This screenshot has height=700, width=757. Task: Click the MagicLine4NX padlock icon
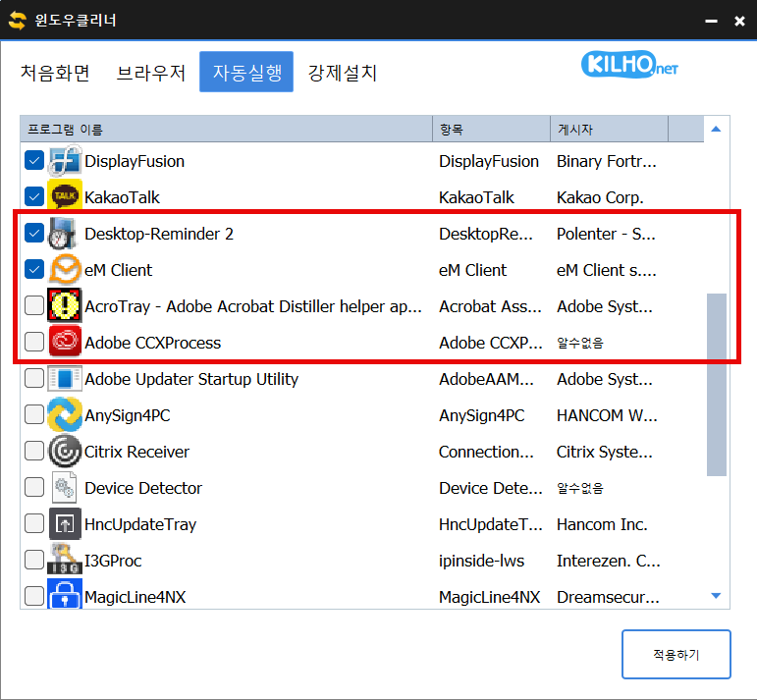tap(65, 594)
